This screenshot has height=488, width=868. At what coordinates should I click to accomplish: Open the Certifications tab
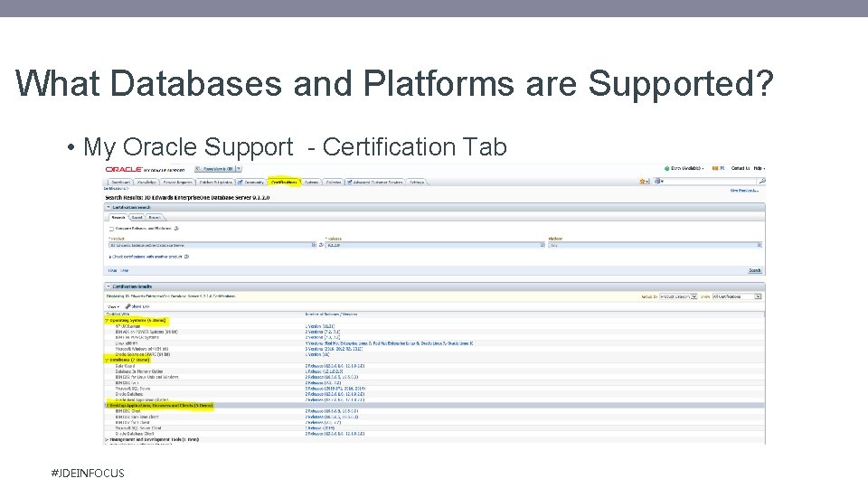point(284,182)
